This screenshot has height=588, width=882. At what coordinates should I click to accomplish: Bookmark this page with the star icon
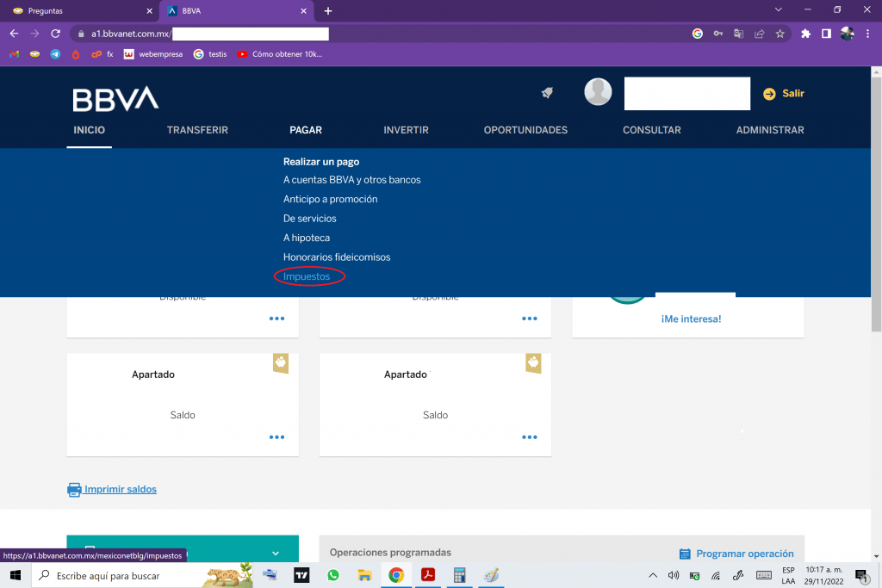(x=780, y=34)
